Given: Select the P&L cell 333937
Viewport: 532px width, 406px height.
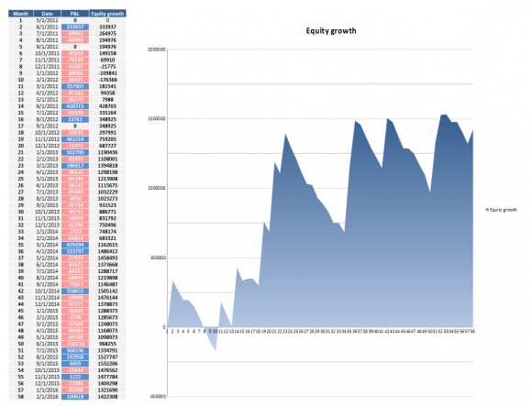Looking at the screenshot, I should tap(75, 27).
